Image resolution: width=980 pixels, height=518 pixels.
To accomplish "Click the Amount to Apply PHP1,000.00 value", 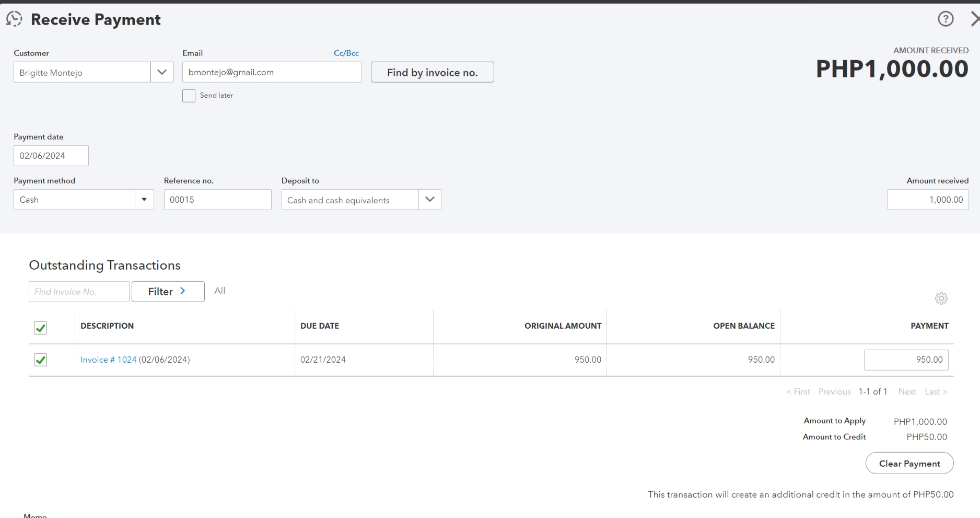I will (x=920, y=422).
